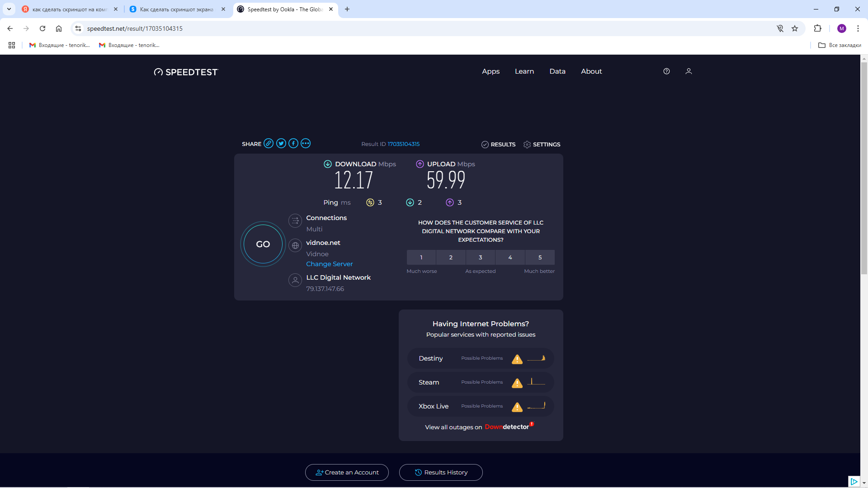This screenshot has width=868, height=488.
Task: Open more share options icon
Action: 306,144
